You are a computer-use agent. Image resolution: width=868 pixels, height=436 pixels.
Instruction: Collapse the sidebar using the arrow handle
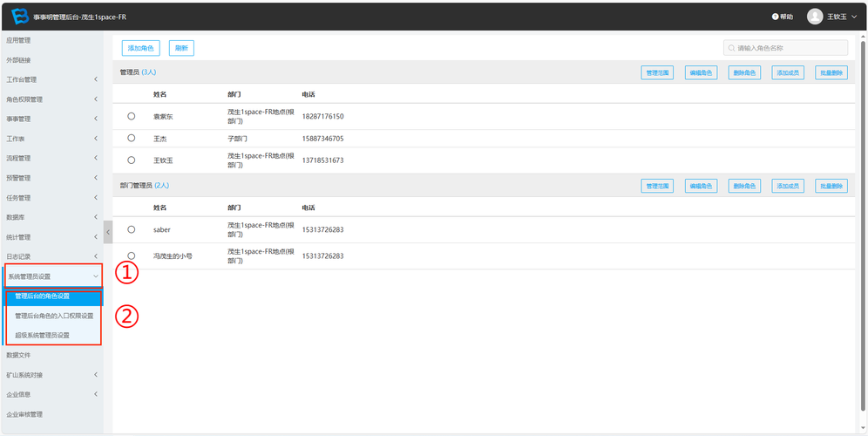pos(108,232)
